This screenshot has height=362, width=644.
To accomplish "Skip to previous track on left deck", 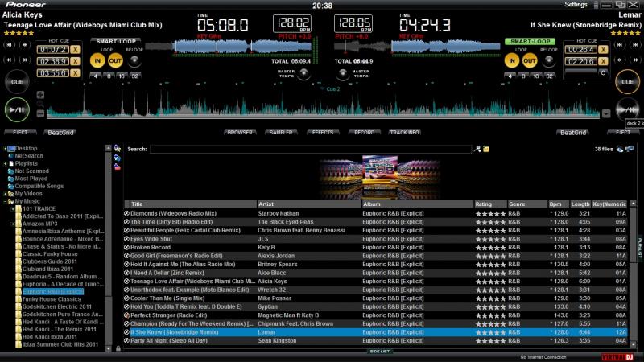I will tap(10, 45).
